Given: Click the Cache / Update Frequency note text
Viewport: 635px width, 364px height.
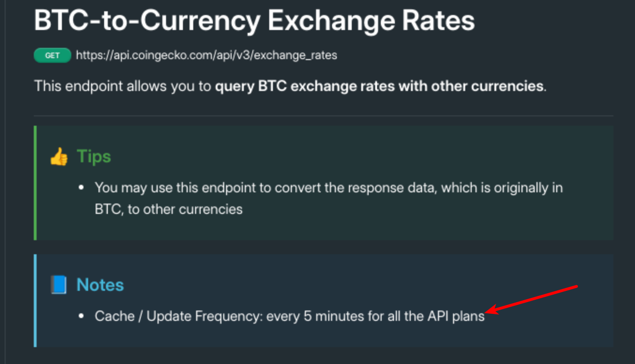Looking at the screenshot, I should (x=289, y=316).
